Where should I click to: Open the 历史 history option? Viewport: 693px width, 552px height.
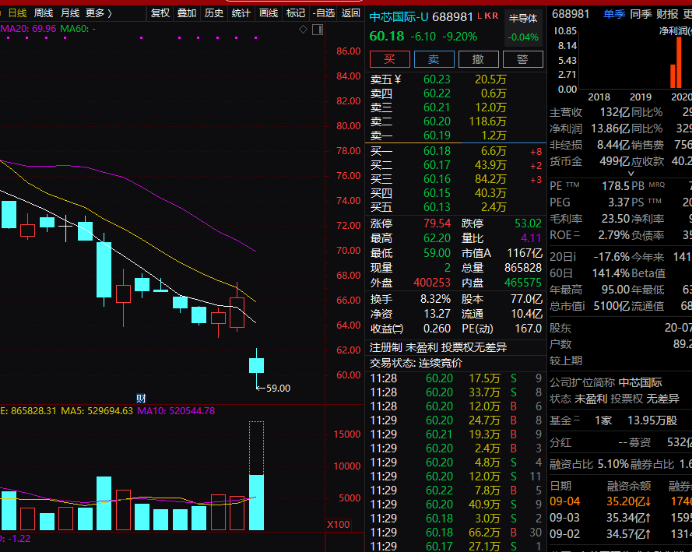click(214, 13)
